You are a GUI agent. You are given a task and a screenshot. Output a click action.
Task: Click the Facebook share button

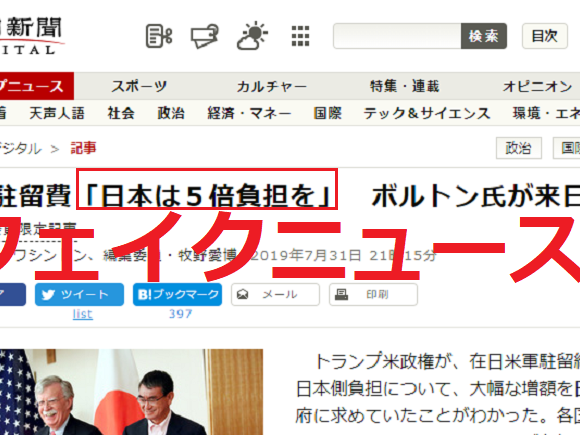click(13, 294)
